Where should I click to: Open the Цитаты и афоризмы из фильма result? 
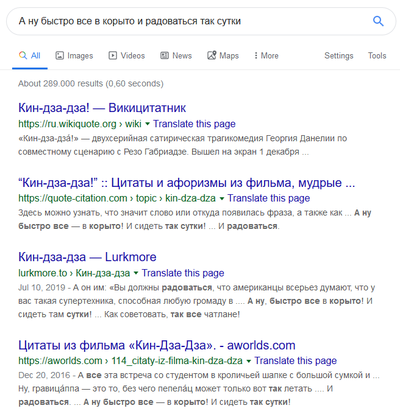(186, 183)
